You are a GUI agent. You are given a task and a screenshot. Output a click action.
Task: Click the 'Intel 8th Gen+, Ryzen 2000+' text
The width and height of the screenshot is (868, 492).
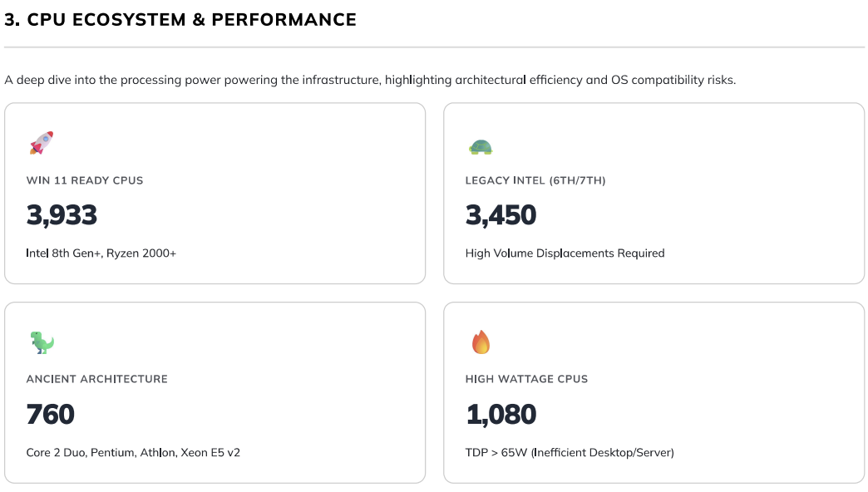point(101,253)
